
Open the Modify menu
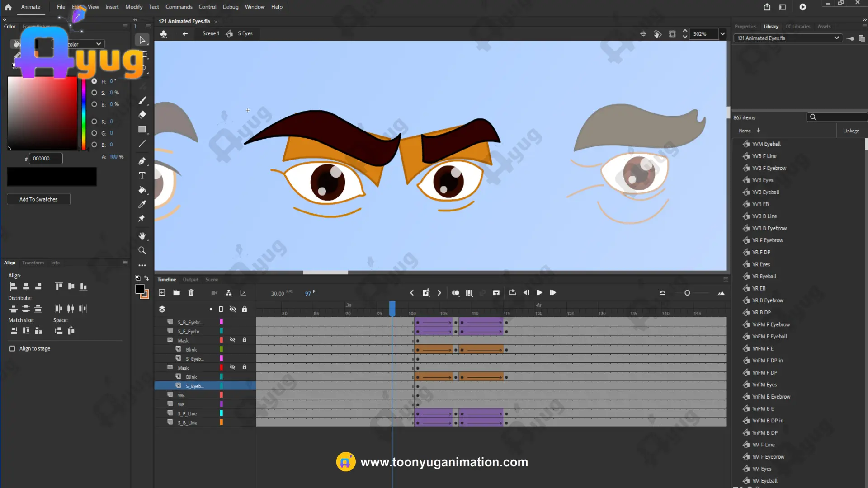click(133, 7)
